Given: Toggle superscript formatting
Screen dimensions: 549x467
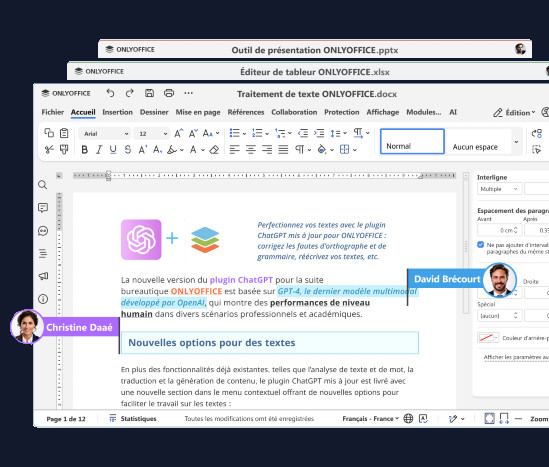Looking at the screenshot, I should pyautogui.click(x=143, y=150).
